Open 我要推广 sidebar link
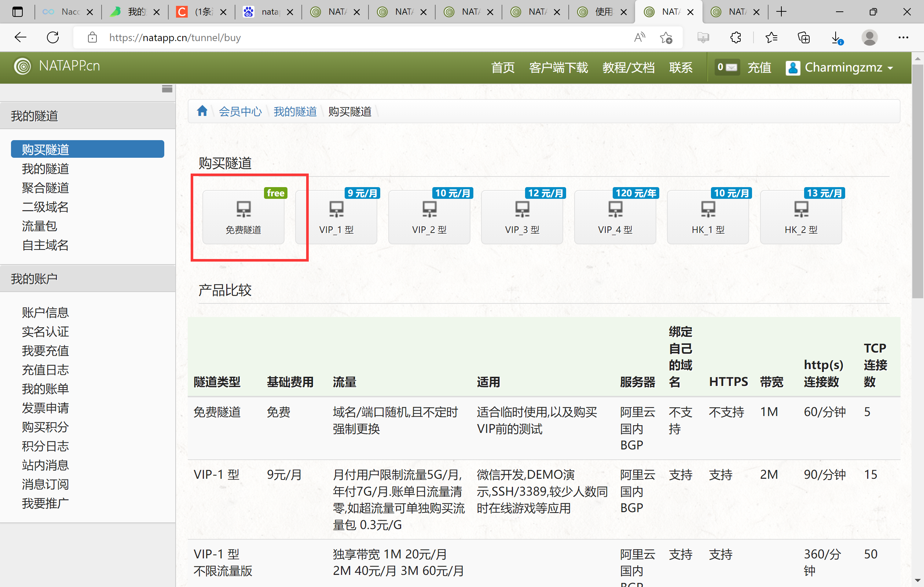Viewport: 924px width, 587px height. pos(45,503)
